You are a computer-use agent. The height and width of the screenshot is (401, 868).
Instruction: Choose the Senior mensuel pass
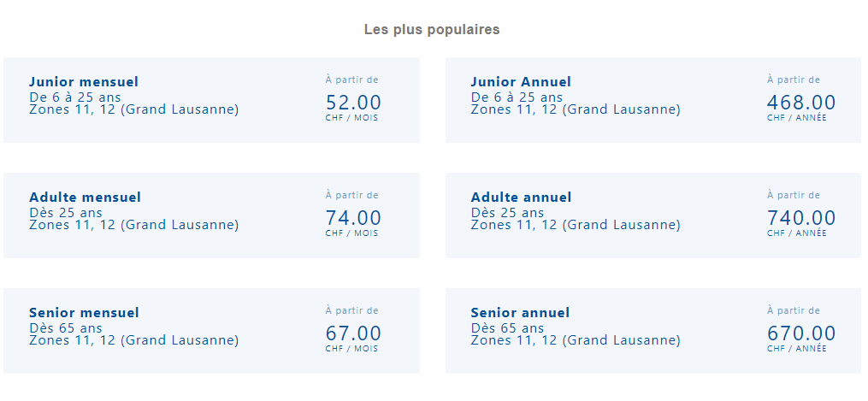coord(211,331)
